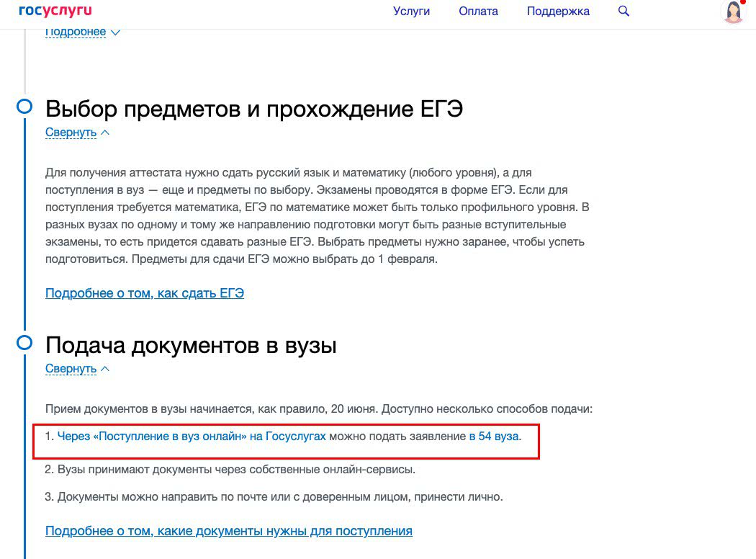Click chevron beside Свернуть under Подача документов
Viewport: 756px width, 559px height.
[105, 369]
